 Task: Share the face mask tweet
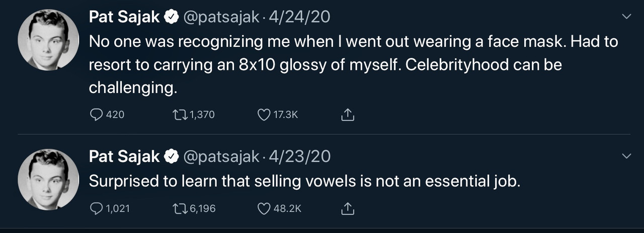pyautogui.click(x=348, y=115)
